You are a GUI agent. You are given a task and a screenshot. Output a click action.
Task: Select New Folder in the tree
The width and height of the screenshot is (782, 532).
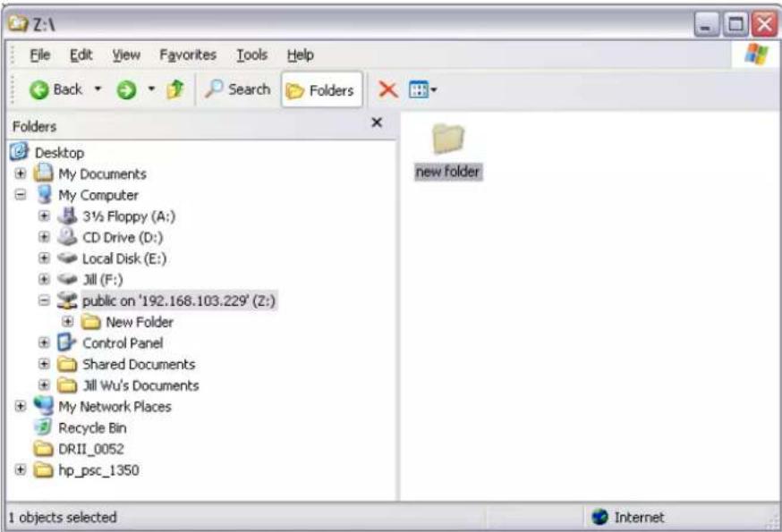(140, 322)
